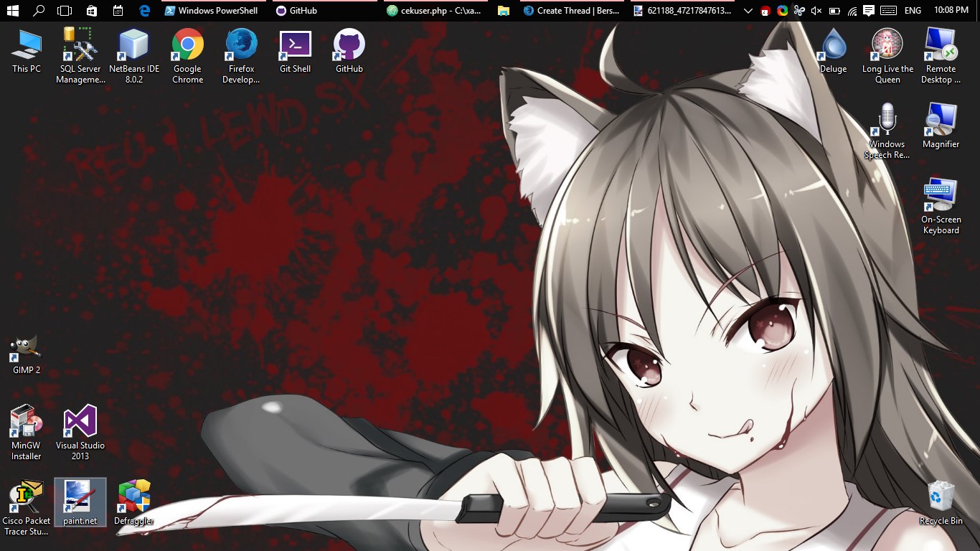Switch to the Create Thread browser window

572,11
